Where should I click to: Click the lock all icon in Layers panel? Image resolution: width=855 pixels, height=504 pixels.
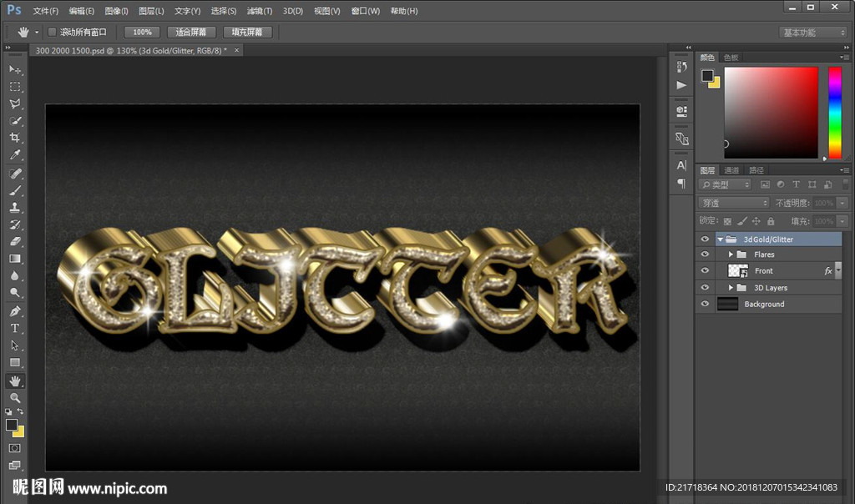point(770,221)
